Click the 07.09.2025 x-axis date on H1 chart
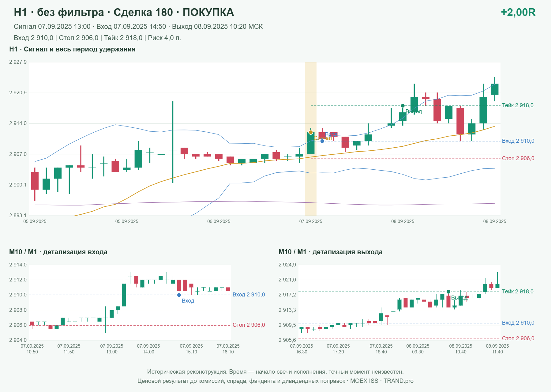 (311, 221)
